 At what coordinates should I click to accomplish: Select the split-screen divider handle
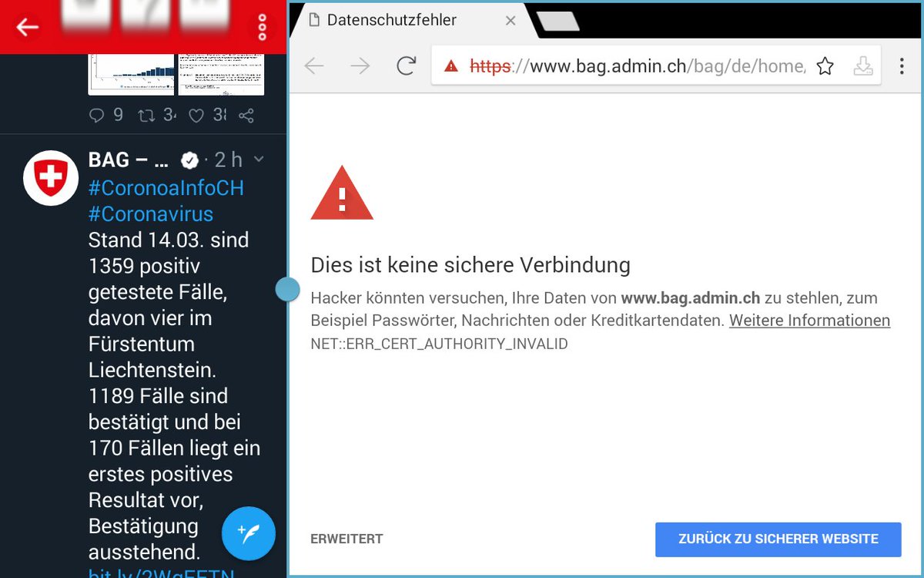point(287,289)
